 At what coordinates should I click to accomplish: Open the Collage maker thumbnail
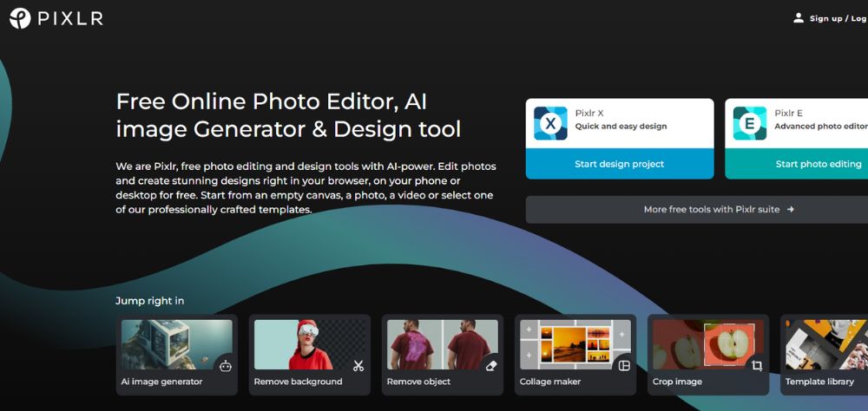[575, 344]
